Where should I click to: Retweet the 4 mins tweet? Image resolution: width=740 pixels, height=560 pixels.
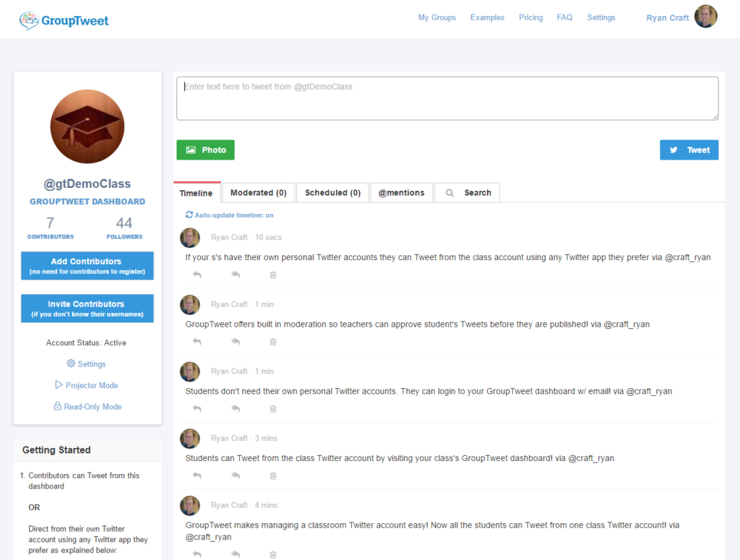point(236,554)
